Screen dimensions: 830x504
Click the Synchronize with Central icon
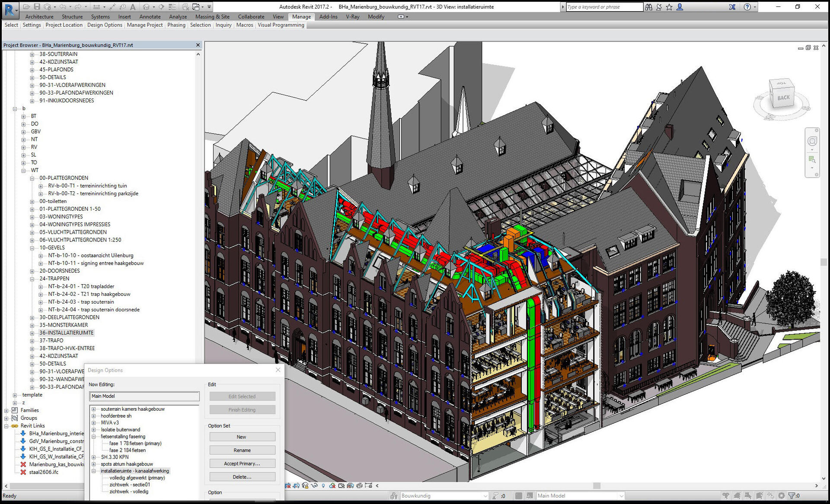(47, 6)
